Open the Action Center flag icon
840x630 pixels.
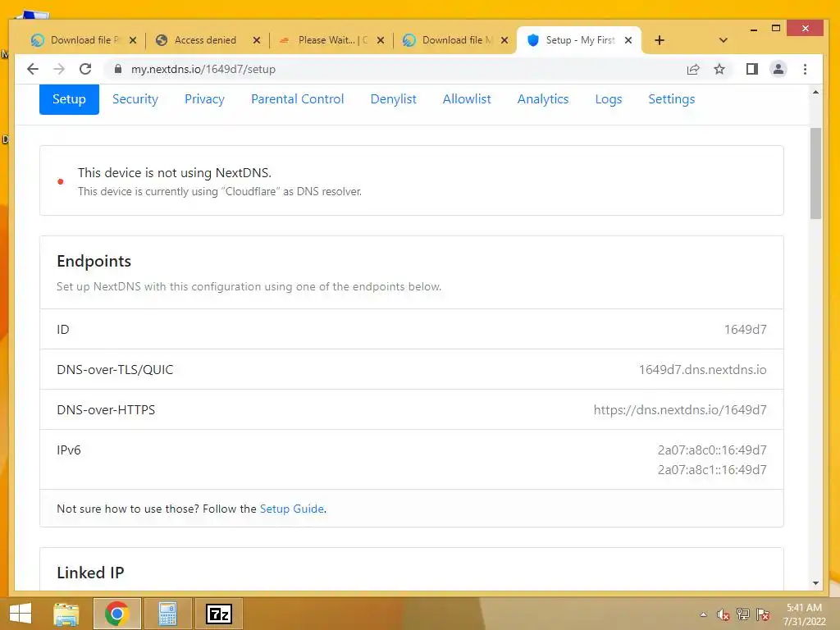(x=763, y=614)
